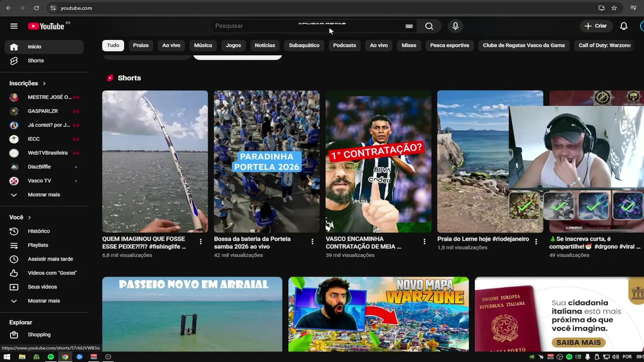The width and height of the screenshot is (644, 362).
Task: Click the YouTube logo
Action: [46, 26]
